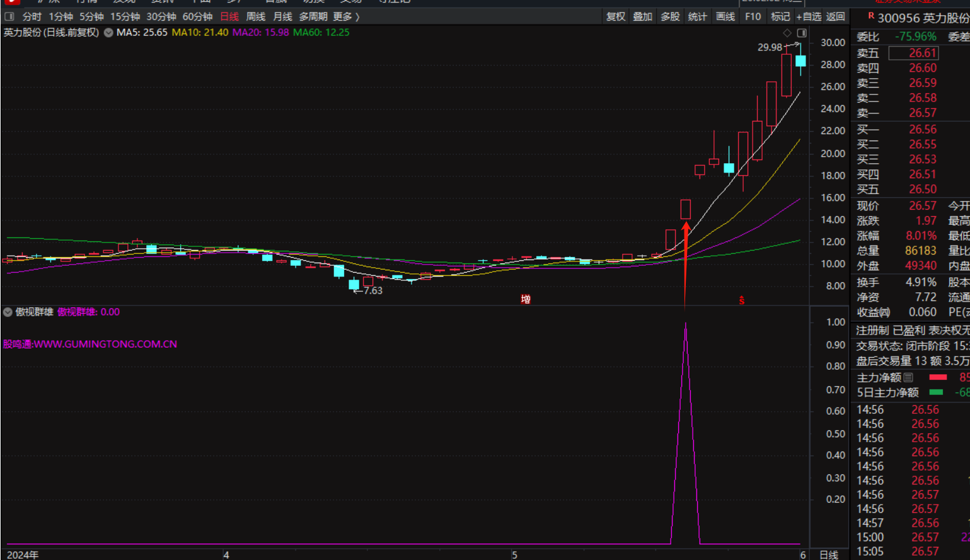Select the 卖五 price 26.61 box
This screenshot has width=970, height=560.
click(913, 53)
